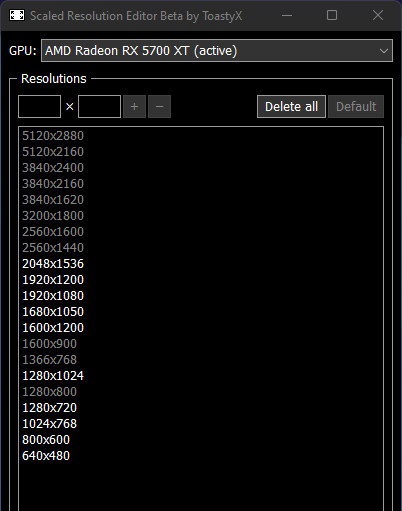Click the Default button
The height and width of the screenshot is (511, 402).
[x=356, y=107]
